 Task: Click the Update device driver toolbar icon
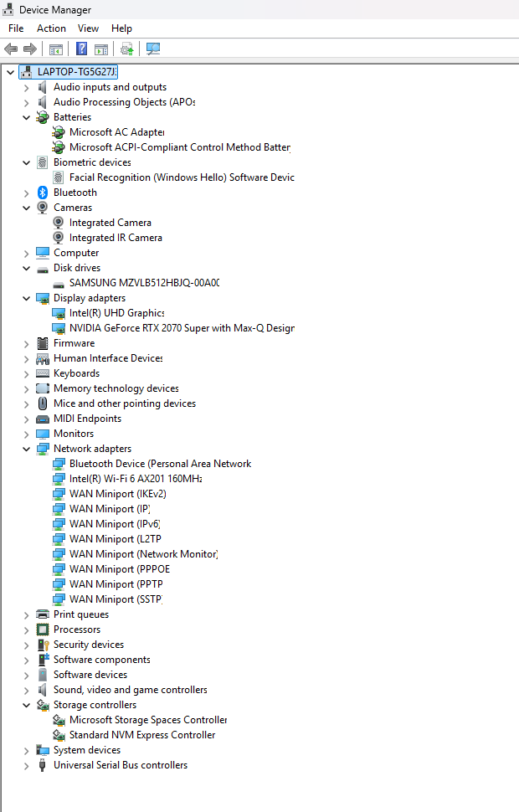pos(127,49)
